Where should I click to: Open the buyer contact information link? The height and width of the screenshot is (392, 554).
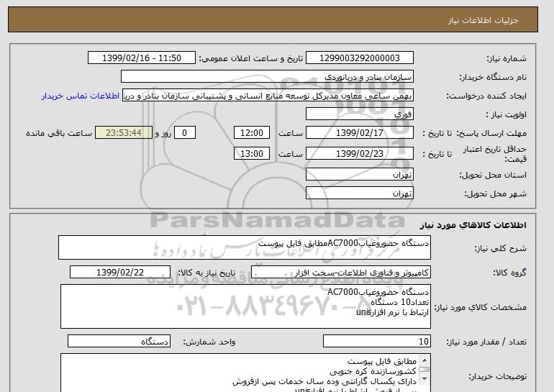pyautogui.click(x=80, y=96)
